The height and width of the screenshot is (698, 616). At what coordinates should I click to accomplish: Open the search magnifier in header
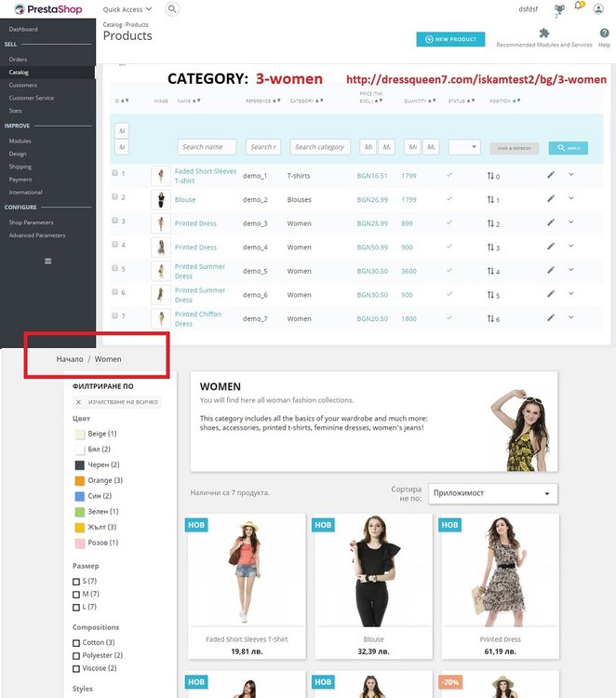point(172,9)
